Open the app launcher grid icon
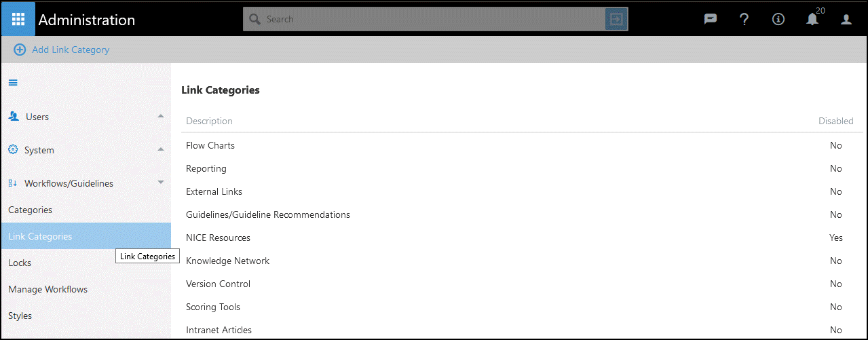 [x=18, y=19]
